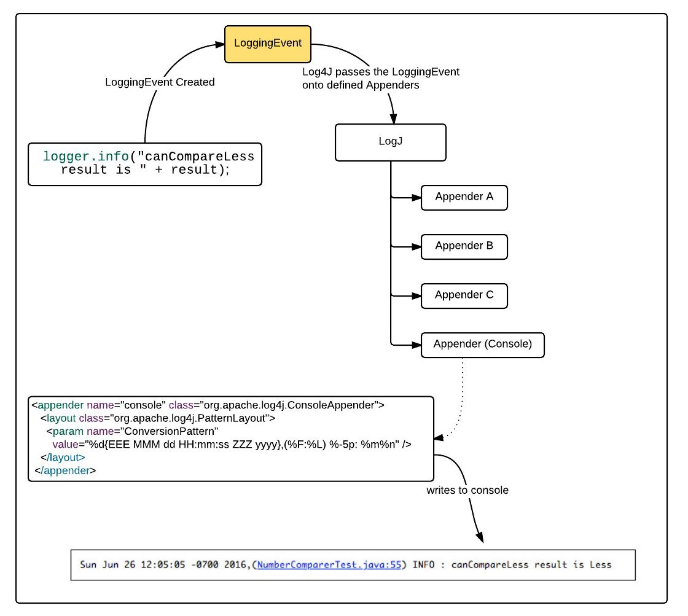Click "Log4J passes the LoggingEvent" caption
The image size is (688, 616).
pos(381,72)
